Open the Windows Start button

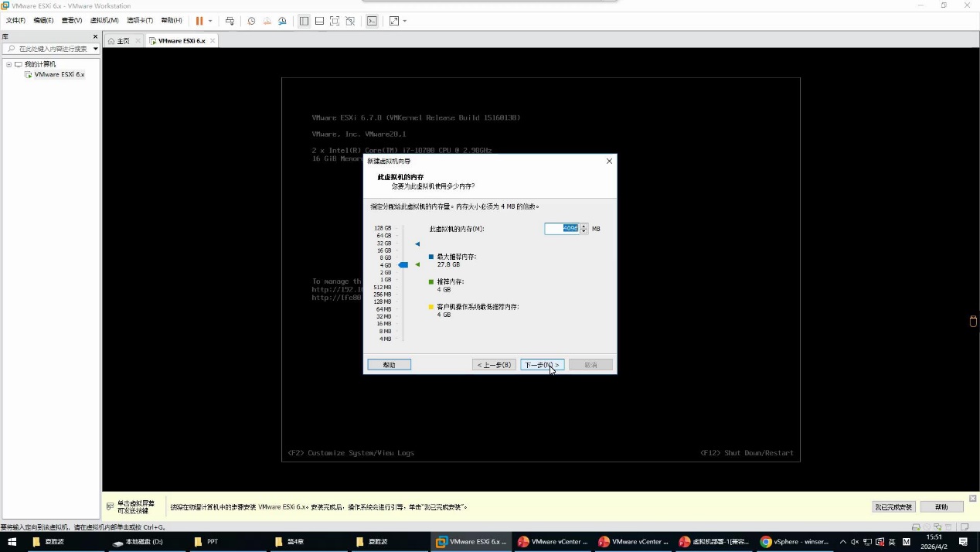click(12, 542)
